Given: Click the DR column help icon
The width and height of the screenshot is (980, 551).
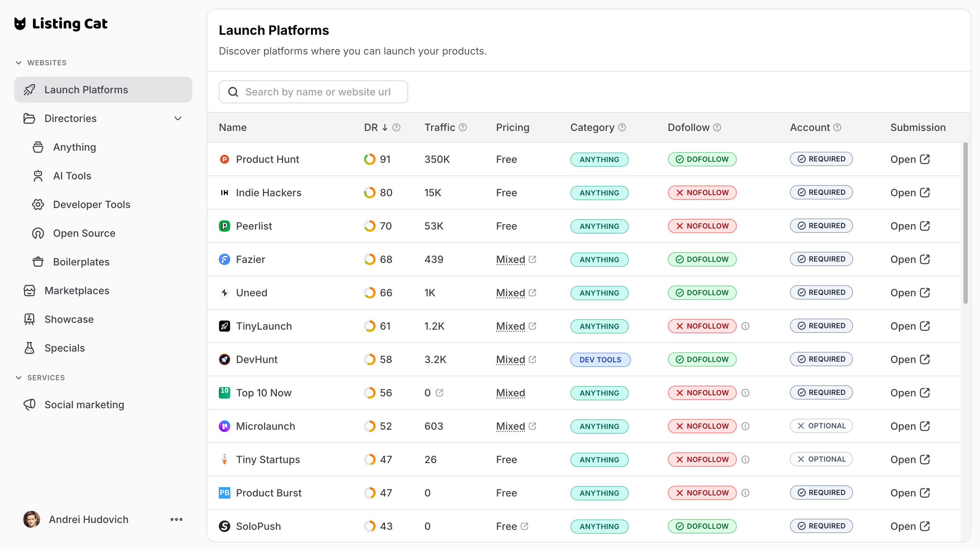Looking at the screenshot, I should click(396, 127).
